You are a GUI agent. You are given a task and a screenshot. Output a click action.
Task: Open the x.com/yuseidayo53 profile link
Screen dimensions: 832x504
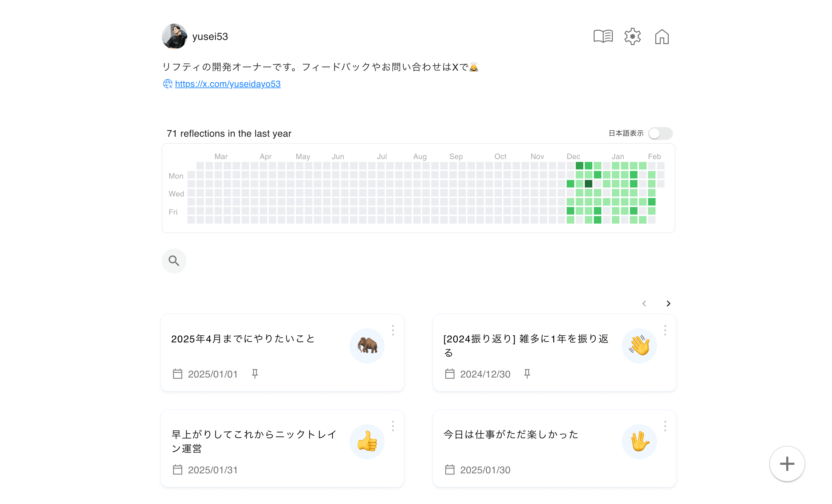[x=227, y=83]
